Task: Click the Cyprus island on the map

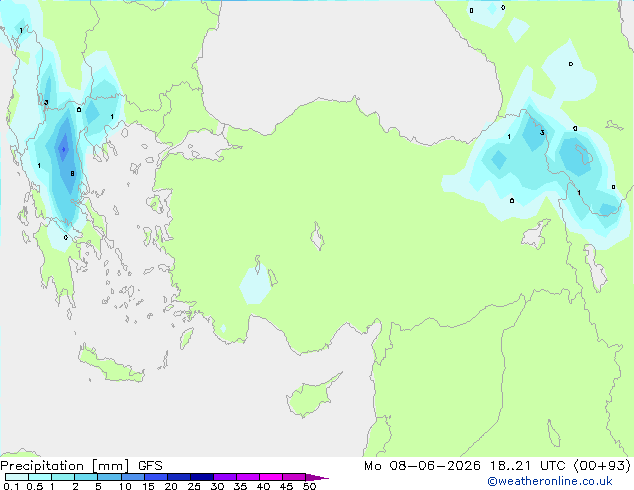Action: tap(311, 396)
